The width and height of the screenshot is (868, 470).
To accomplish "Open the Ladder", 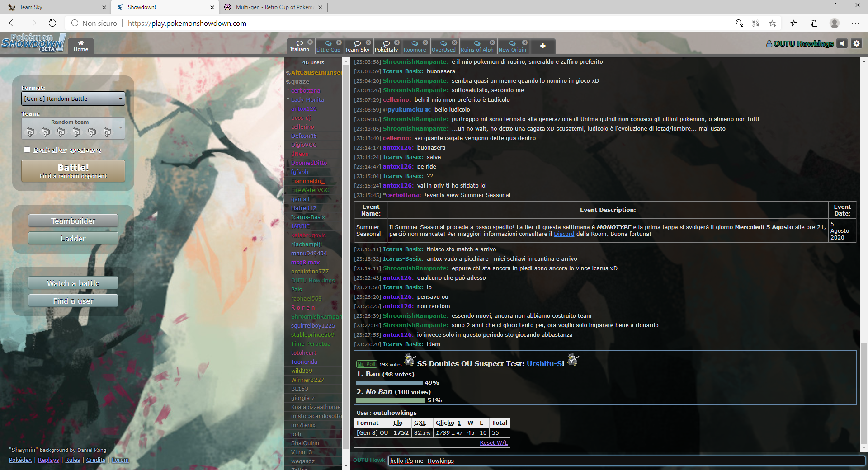I will pyautogui.click(x=73, y=239).
